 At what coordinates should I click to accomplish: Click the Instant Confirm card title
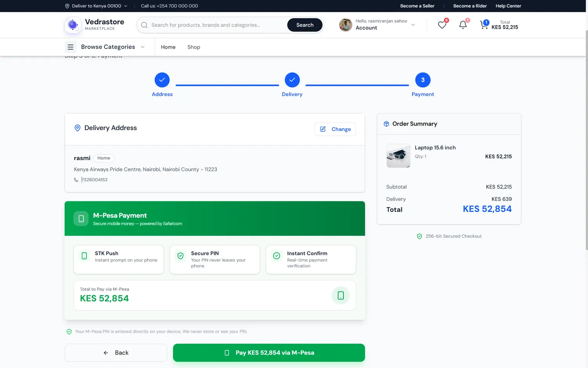[307, 253]
